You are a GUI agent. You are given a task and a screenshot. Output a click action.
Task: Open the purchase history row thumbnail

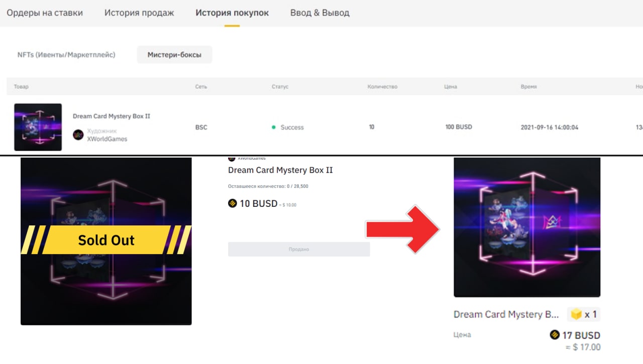pos(38,127)
